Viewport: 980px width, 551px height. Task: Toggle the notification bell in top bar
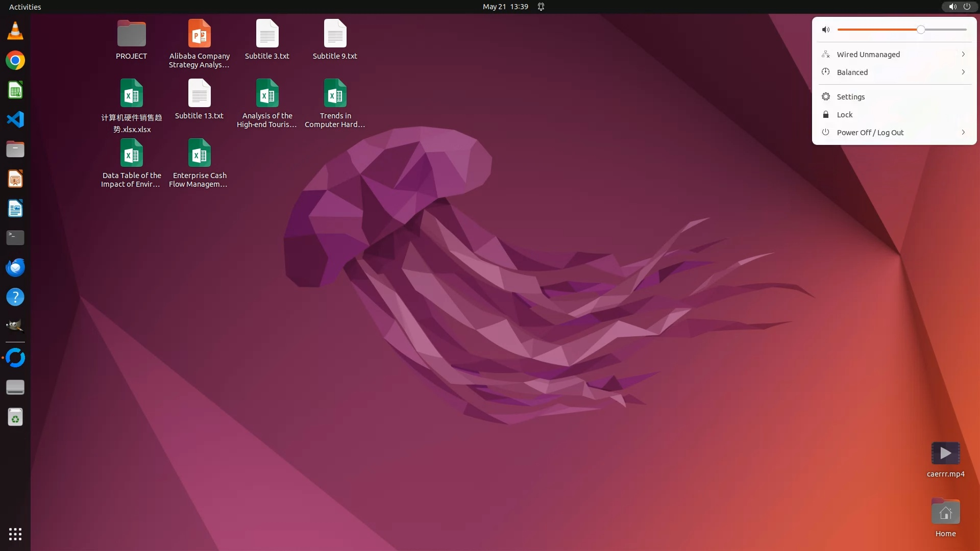(541, 7)
